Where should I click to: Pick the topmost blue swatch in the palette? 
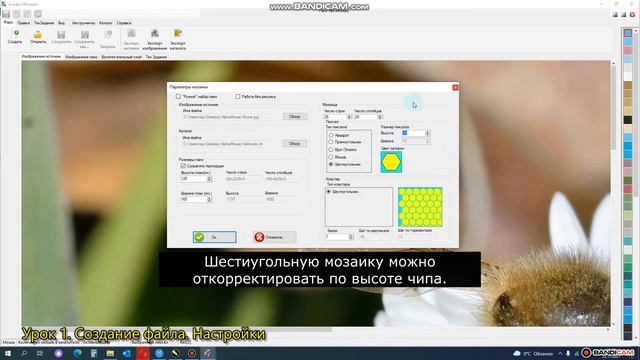pos(628,33)
